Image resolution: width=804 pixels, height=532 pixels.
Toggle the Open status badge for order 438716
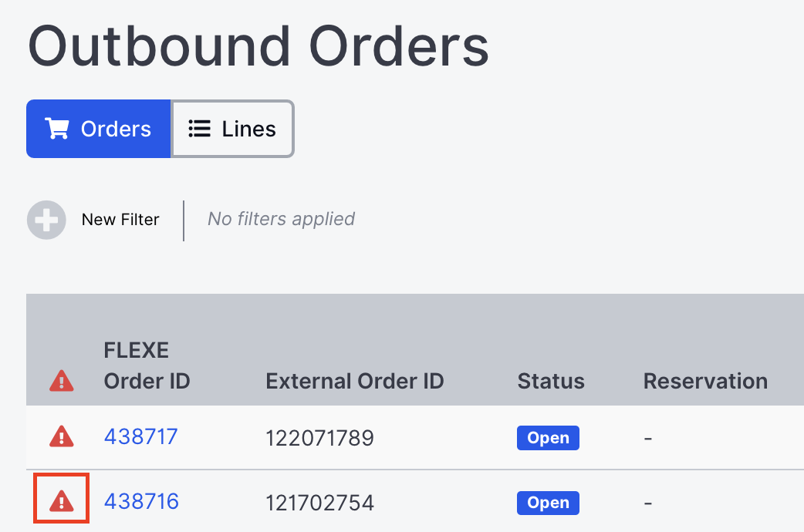pyautogui.click(x=548, y=503)
